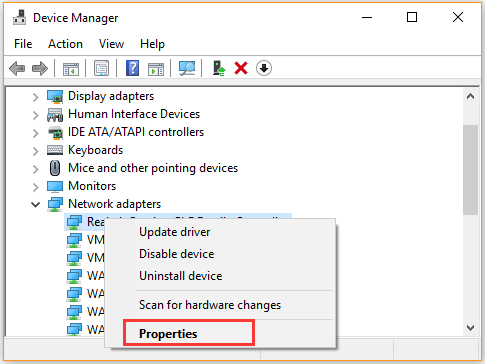Click the Update device driver toolbar icon
The height and width of the screenshot is (364, 485).
(219, 68)
